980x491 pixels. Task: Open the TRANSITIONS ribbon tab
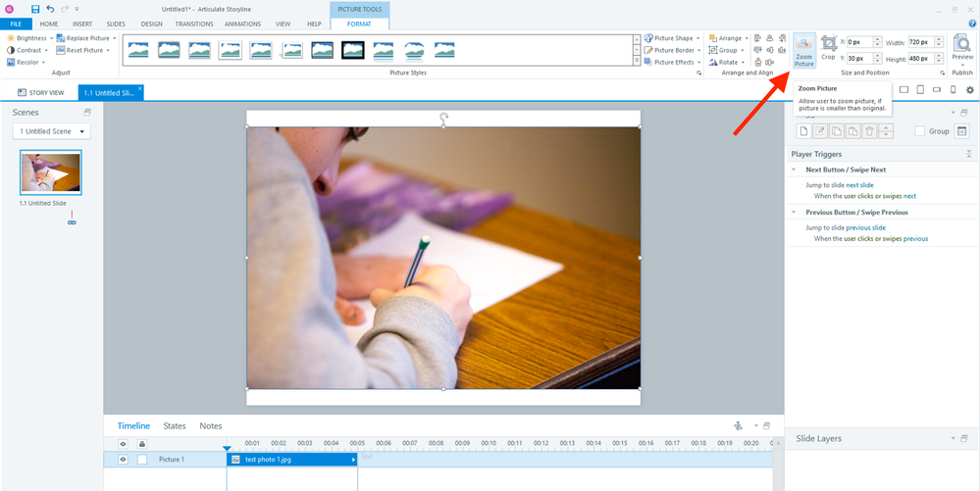coord(193,24)
